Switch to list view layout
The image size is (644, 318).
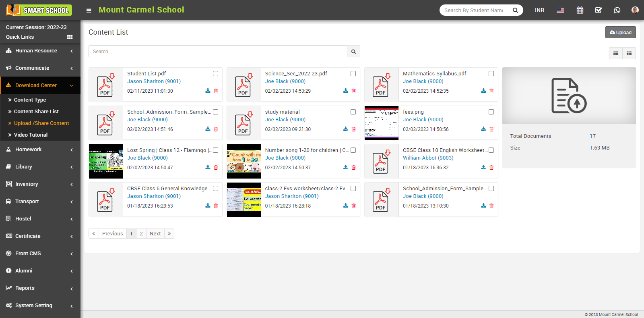(615, 53)
